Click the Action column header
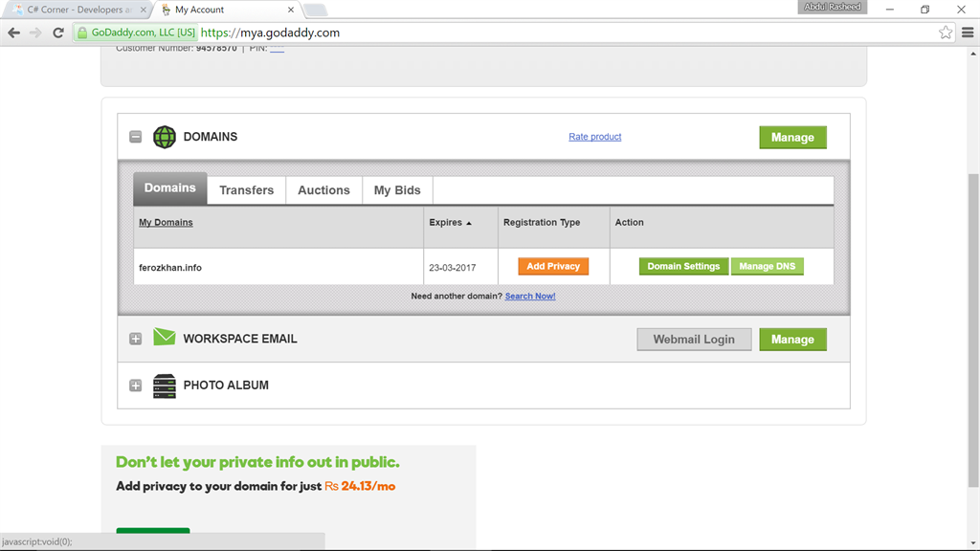 (630, 222)
